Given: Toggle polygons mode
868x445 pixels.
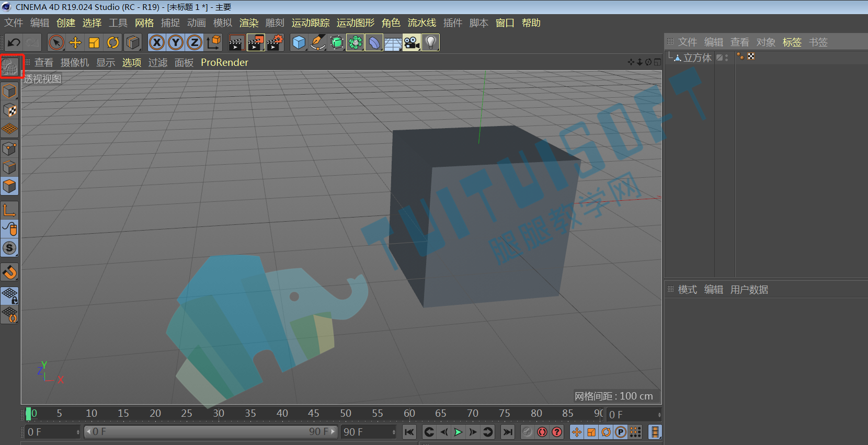Looking at the screenshot, I should coord(10,186).
